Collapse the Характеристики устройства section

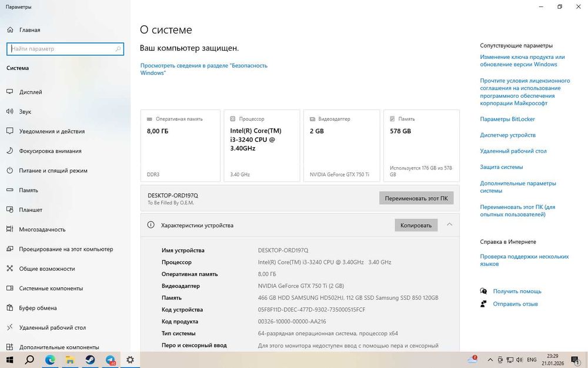(449, 224)
